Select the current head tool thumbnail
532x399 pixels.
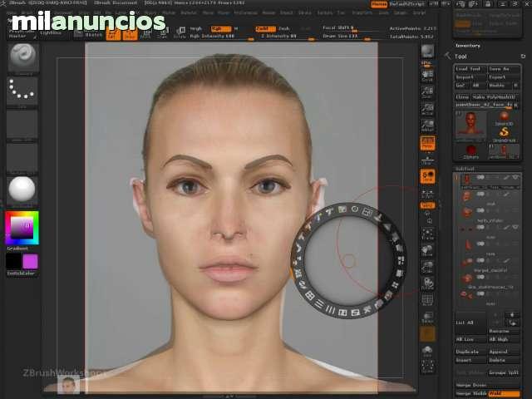(471, 126)
